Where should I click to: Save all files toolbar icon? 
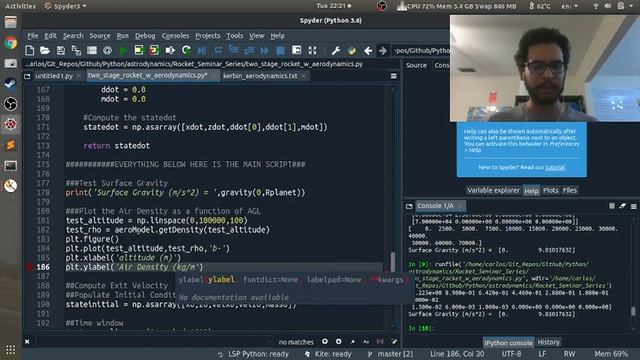[76, 51]
